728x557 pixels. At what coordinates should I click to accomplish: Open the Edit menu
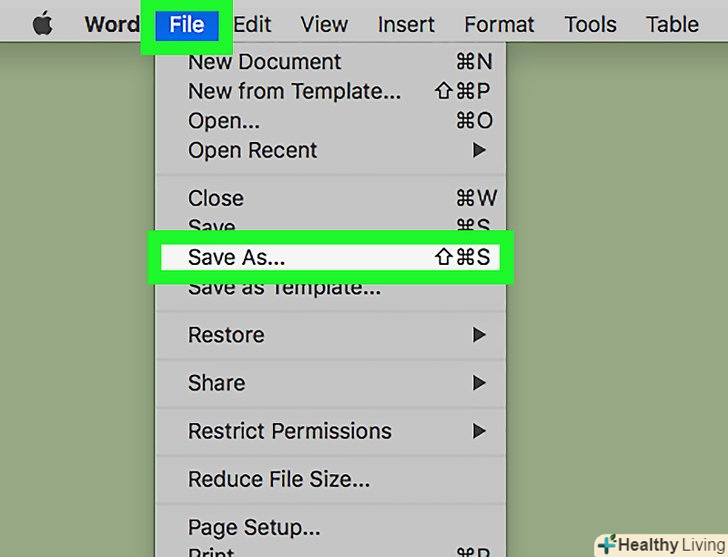(254, 24)
